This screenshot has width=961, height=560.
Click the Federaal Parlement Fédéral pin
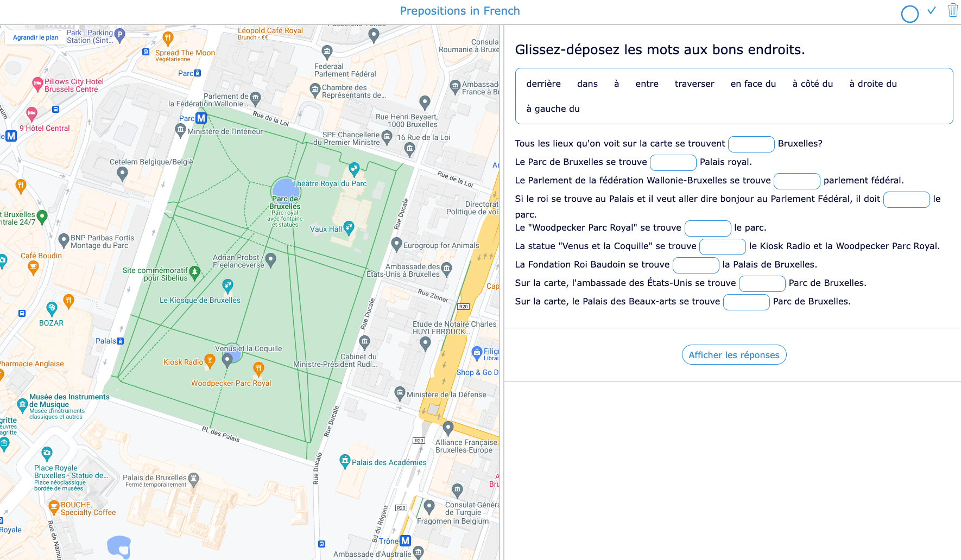click(327, 52)
